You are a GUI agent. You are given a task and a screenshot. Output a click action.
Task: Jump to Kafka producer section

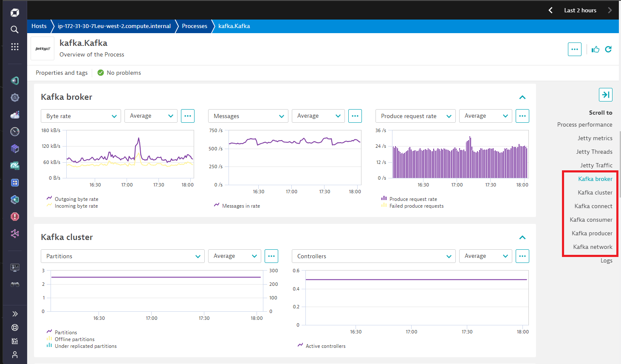592,233
